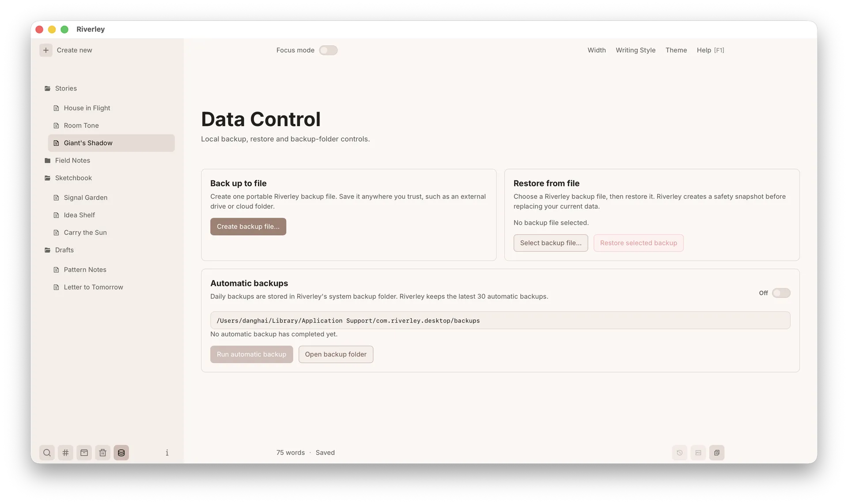This screenshot has height=504, width=848.
Task: Enable the Automatic backups switch
Action: [x=781, y=293]
